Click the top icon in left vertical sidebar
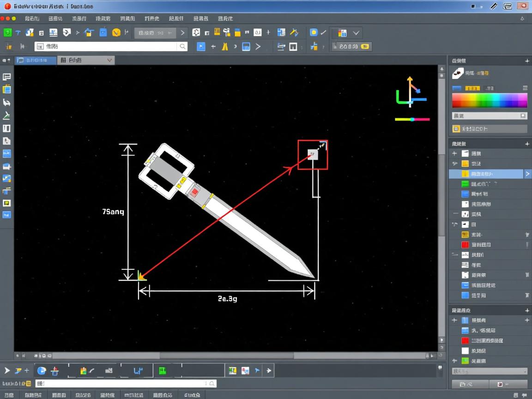This screenshot has height=399, width=532. [7, 77]
